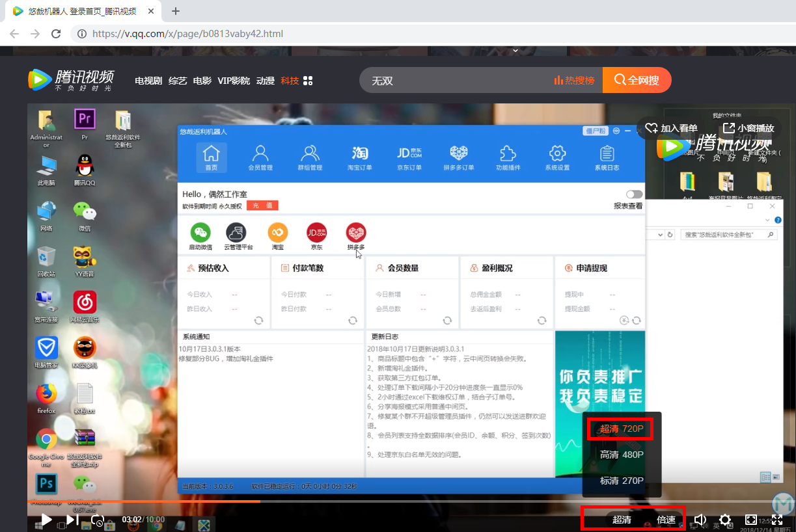796x532 pixels.
Task: Open 京东订单 in the robot software
Action: click(x=409, y=157)
